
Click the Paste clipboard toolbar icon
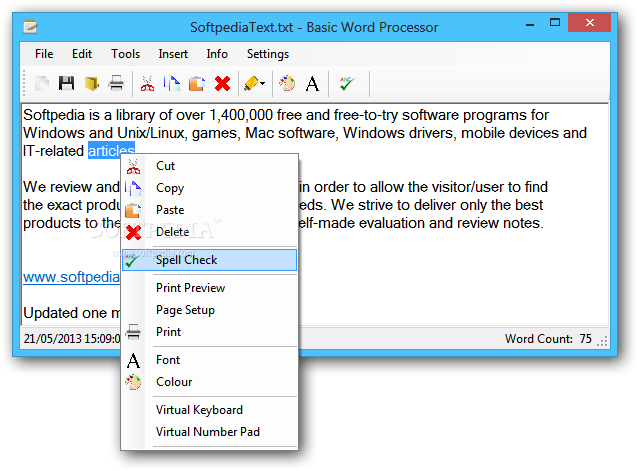[197, 84]
